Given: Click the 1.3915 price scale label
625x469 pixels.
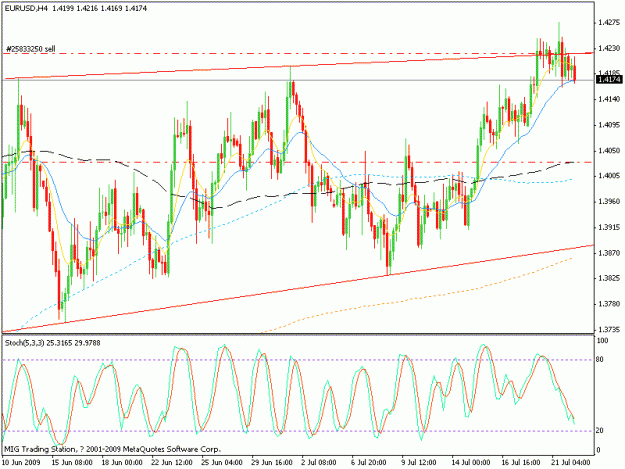Looking at the screenshot, I should [609, 228].
